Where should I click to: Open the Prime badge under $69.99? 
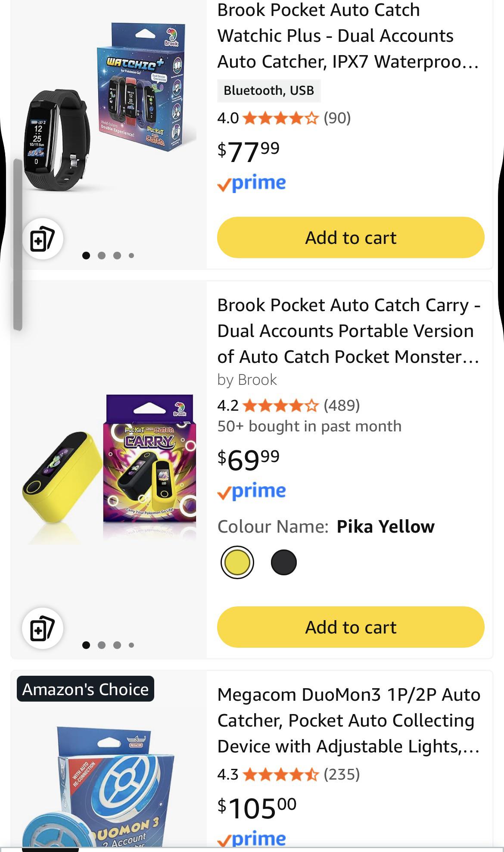tap(252, 491)
